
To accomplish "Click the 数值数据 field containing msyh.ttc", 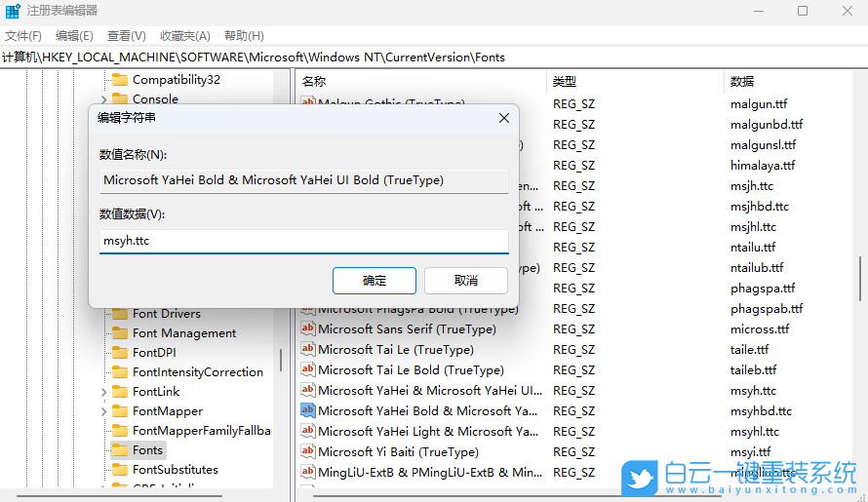I will point(304,242).
